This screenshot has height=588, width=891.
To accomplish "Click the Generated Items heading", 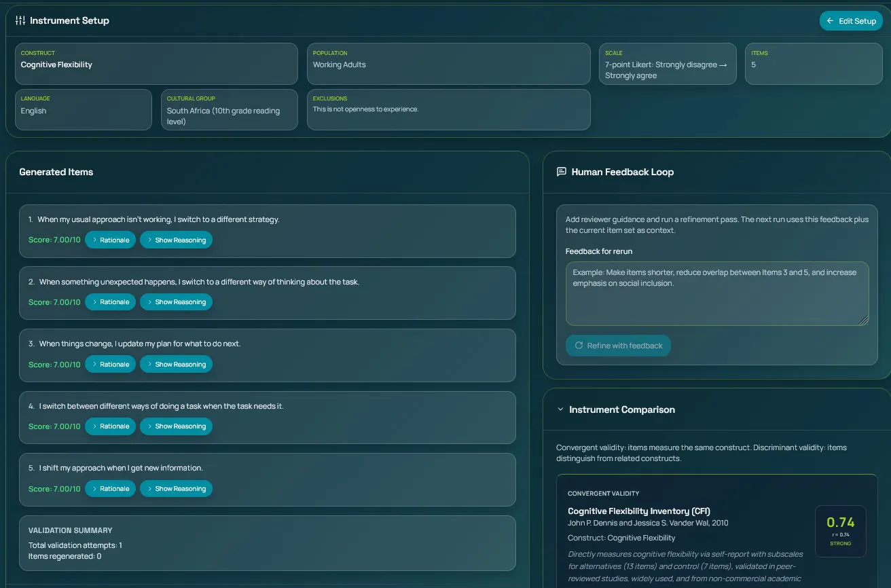I will coord(56,172).
